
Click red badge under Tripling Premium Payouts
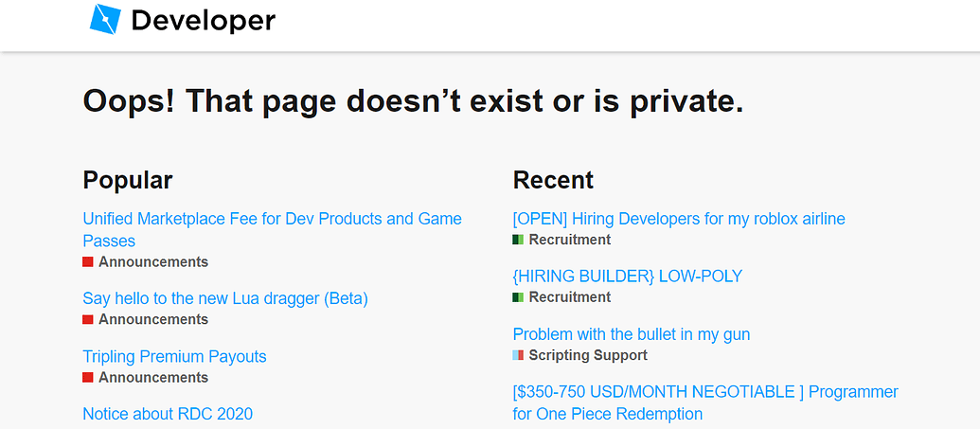click(x=87, y=378)
